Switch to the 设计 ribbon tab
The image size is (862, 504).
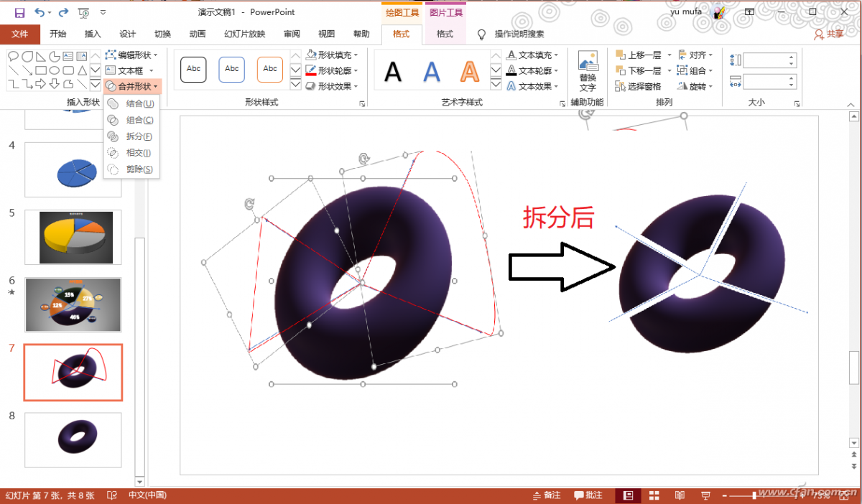pyautogui.click(x=128, y=34)
